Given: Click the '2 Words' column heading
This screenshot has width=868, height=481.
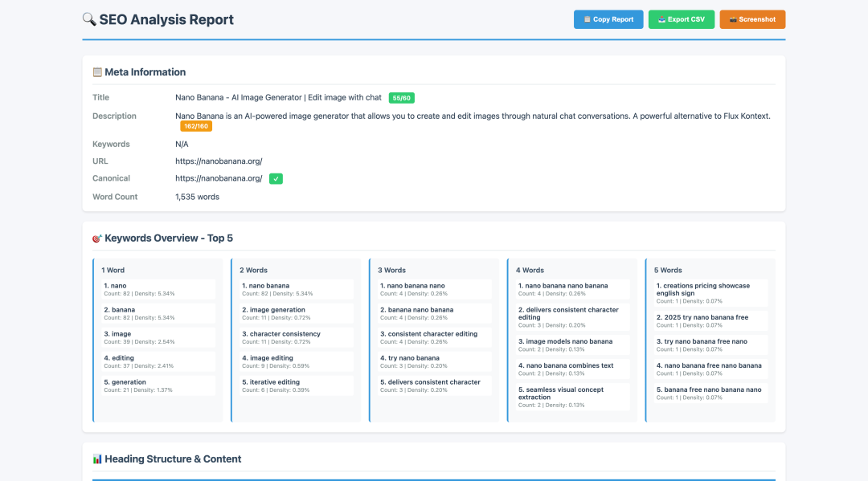Looking at the screenshot, I should [x=253, y=271].
